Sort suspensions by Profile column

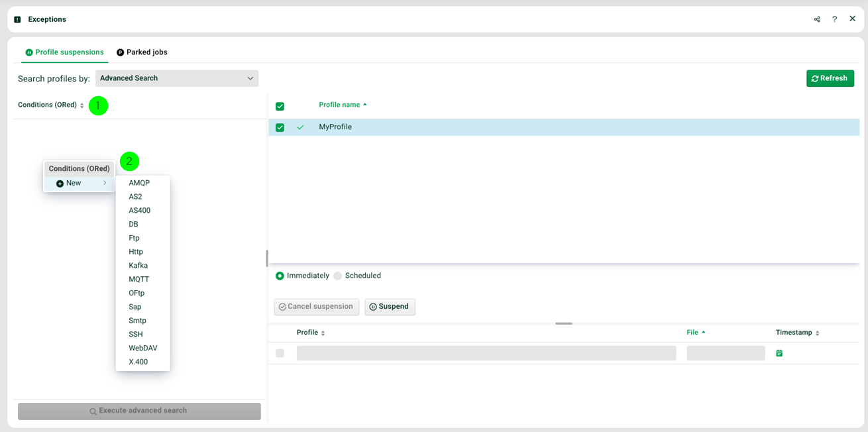pos(311,333)
